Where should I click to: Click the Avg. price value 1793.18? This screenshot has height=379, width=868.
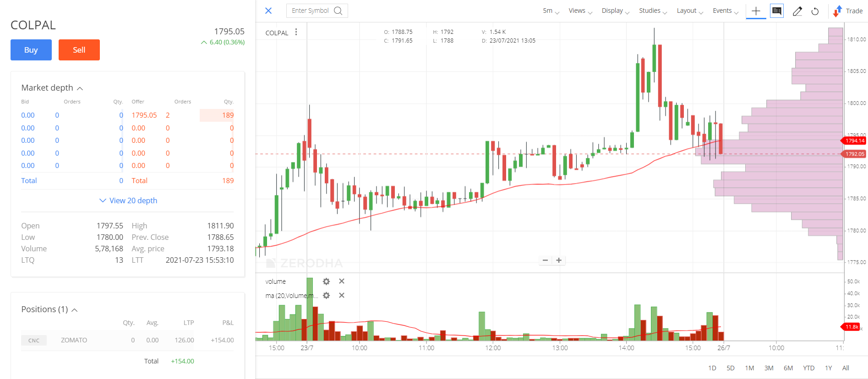[220, 249]
